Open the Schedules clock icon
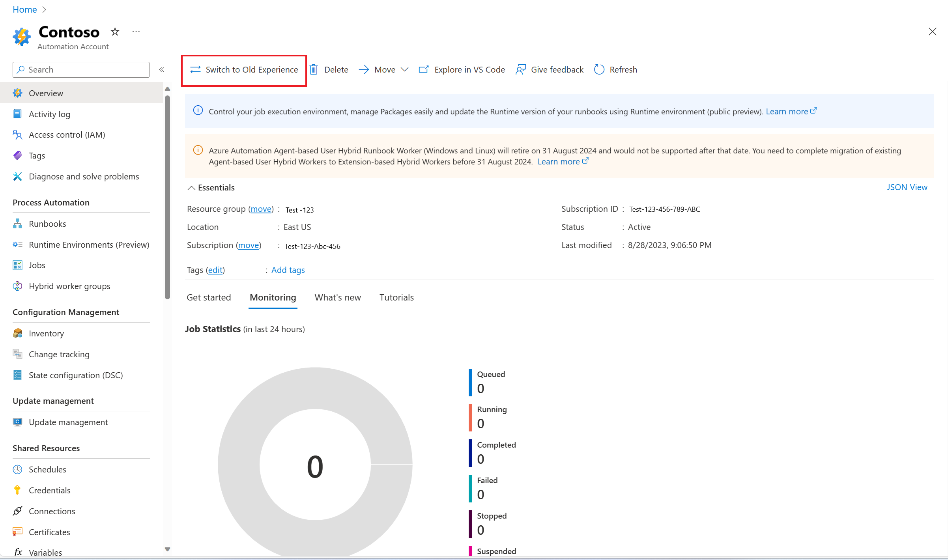Screen dimensions: 948x560 tap(17, 469)
